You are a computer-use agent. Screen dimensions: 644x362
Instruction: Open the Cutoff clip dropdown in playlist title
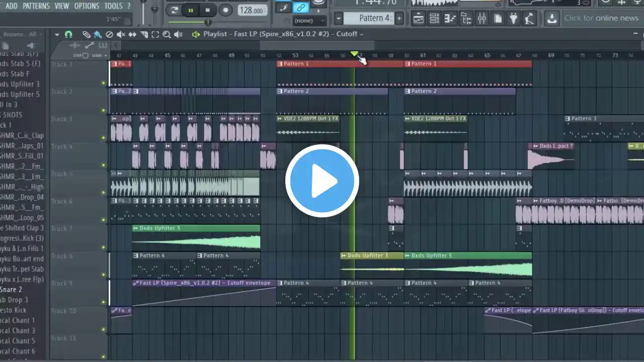click(361, 34)
